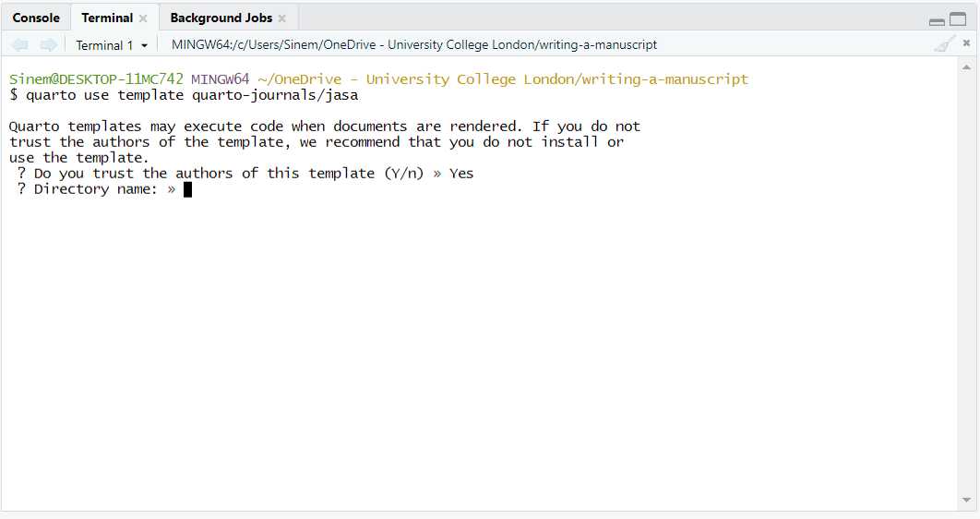
Task: Click the vertical scrollbar track
Action: 966,277
